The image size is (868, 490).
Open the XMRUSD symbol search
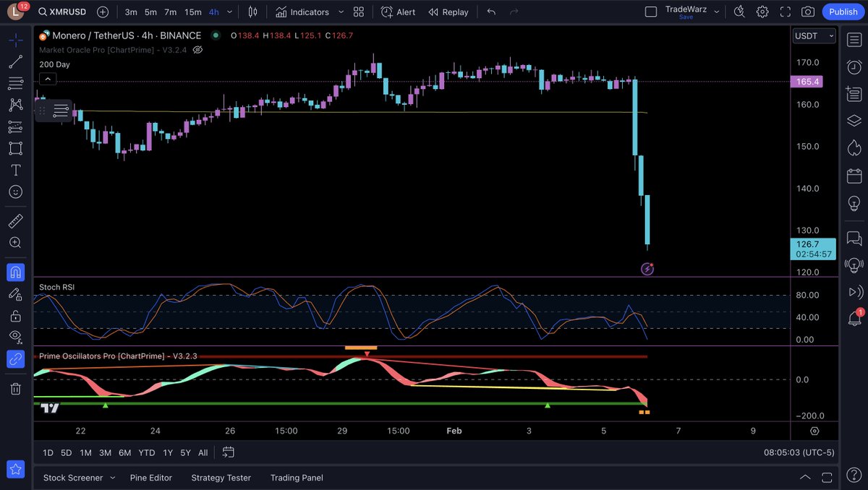click(63, 12)
